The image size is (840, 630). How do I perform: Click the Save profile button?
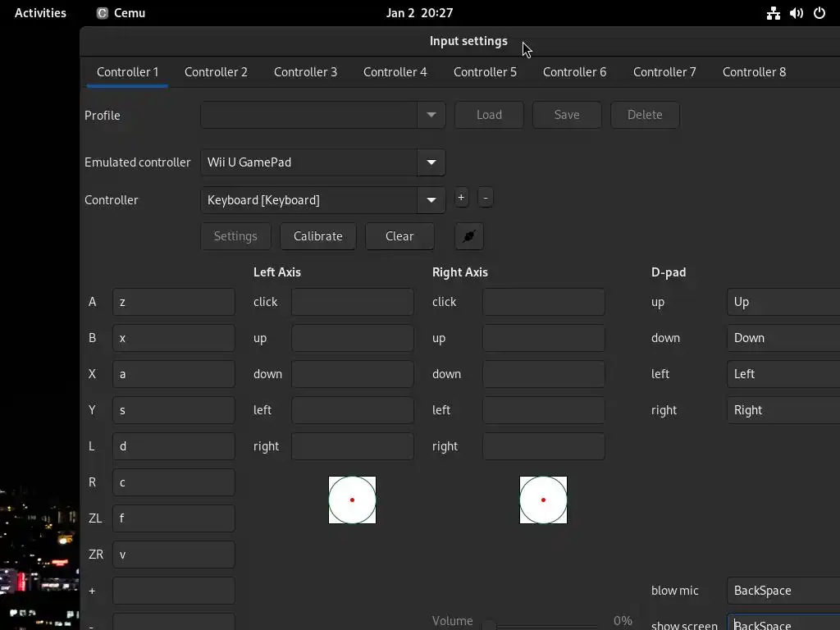coord(567,115)
